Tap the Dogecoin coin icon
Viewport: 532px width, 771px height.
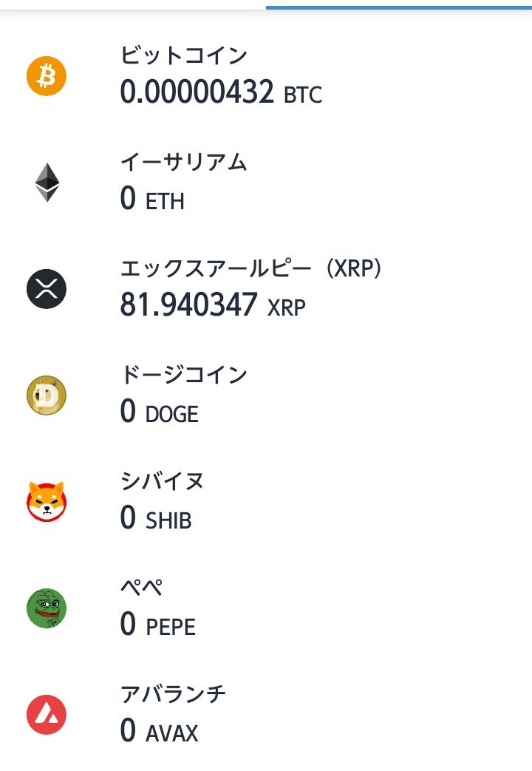click(x=47, y=395)
